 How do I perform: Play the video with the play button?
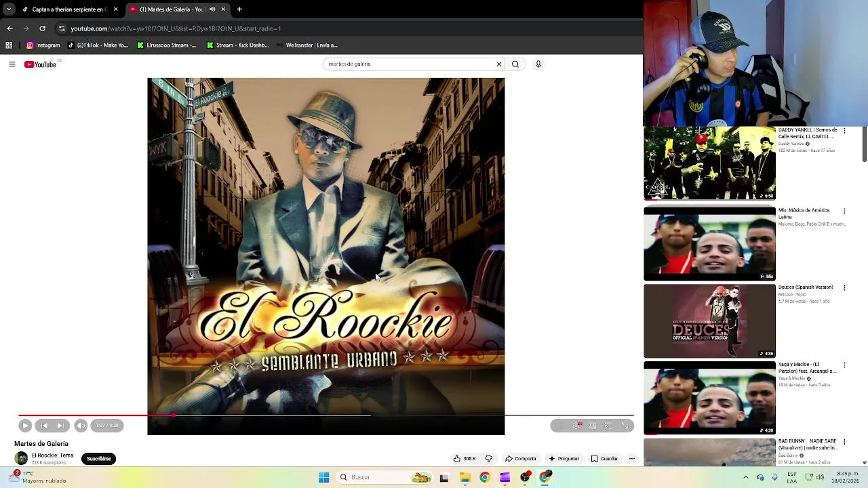click(25, 426)
